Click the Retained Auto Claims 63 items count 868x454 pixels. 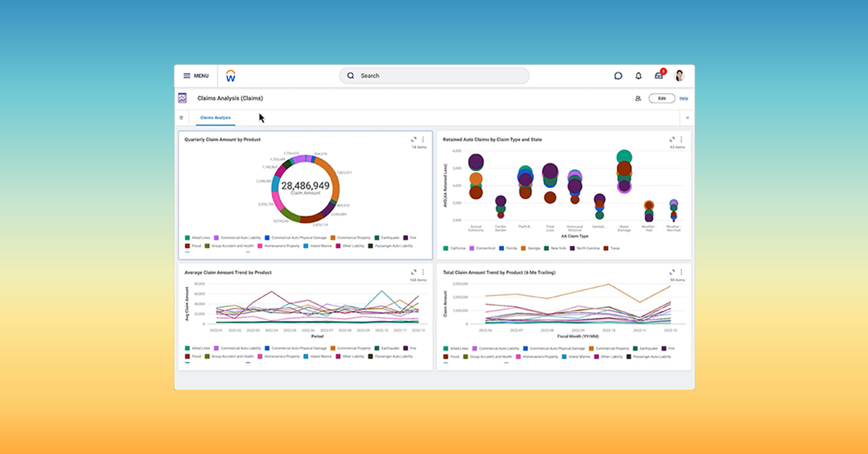point(678,147)
